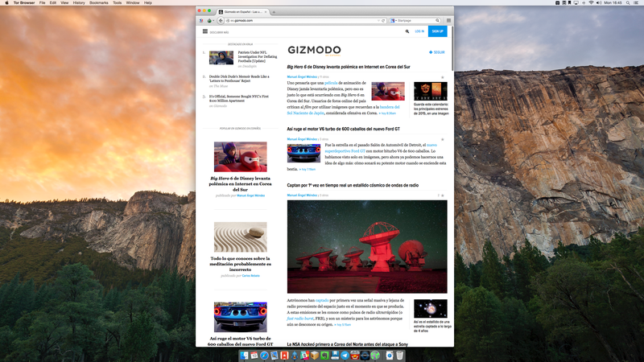
Task: Open the cardboard box app in Dock
Action: pos(315,356)
